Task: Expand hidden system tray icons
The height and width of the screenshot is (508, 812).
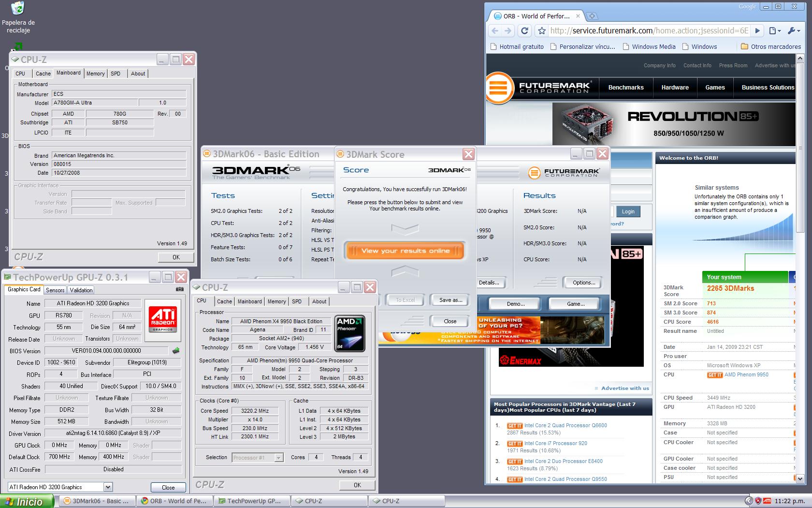Action: [749, 501]
